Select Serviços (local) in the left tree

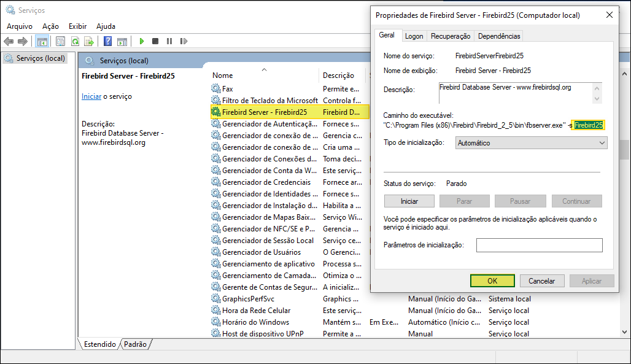[x=34, y=58]
